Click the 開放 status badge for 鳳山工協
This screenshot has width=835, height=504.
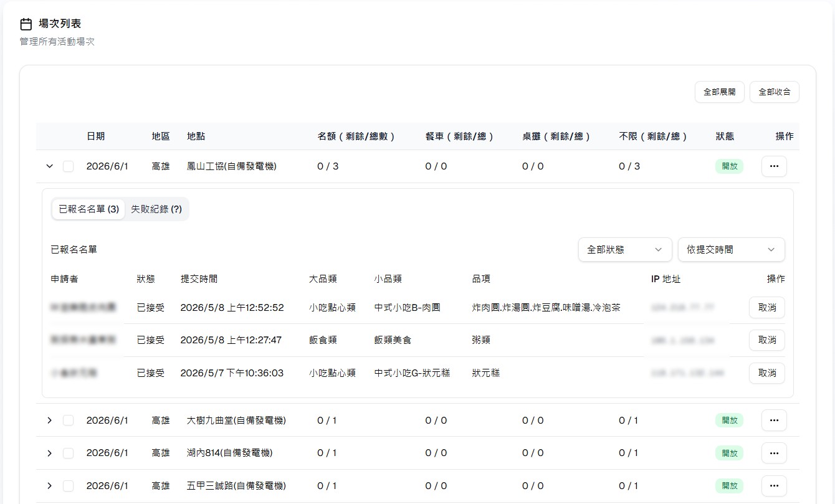click(x=729, y=166)
